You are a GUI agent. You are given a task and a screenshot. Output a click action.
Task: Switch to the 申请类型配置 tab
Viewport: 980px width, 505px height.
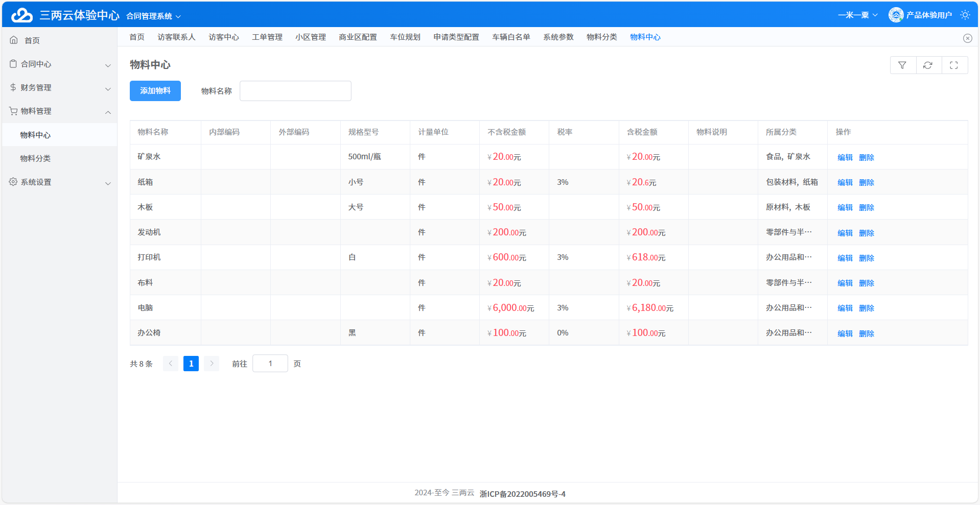point(456,37)
